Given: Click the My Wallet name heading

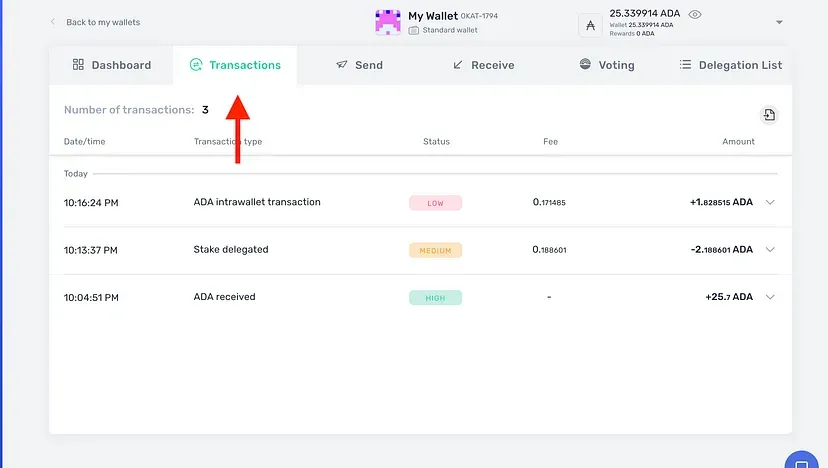Looking at the screenshot, I should (432, 16).
